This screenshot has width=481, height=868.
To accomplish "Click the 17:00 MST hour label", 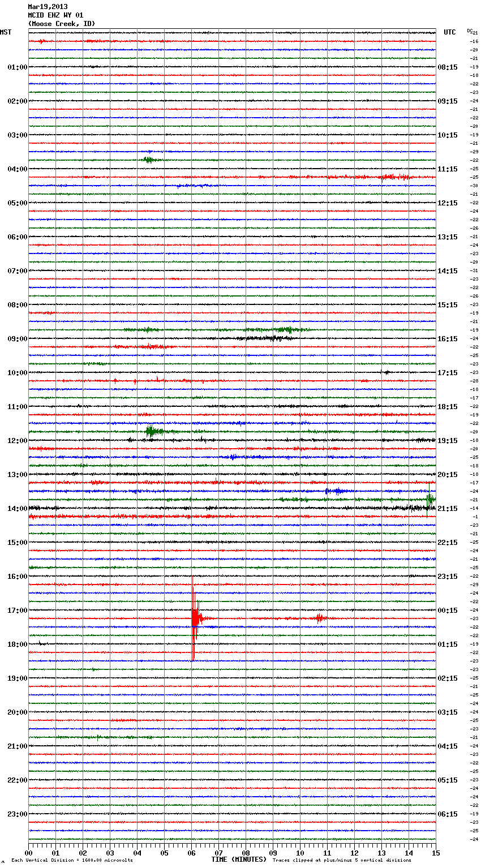I will (17, 611).
